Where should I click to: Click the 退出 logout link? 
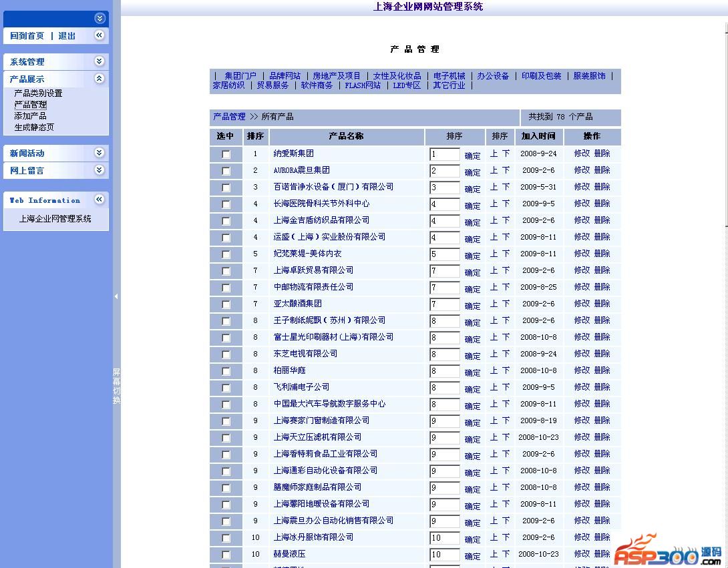pyautogui.click(x=67, y=36)
